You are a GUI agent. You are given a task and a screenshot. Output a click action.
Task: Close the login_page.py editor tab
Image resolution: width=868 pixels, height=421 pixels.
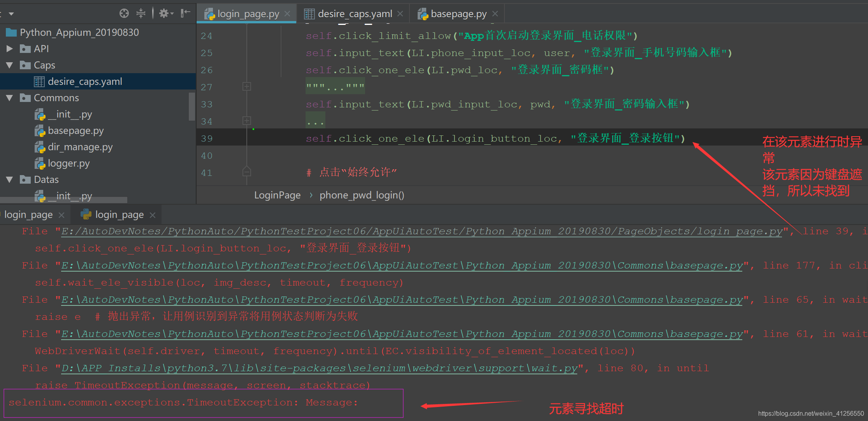pos(288,14)
